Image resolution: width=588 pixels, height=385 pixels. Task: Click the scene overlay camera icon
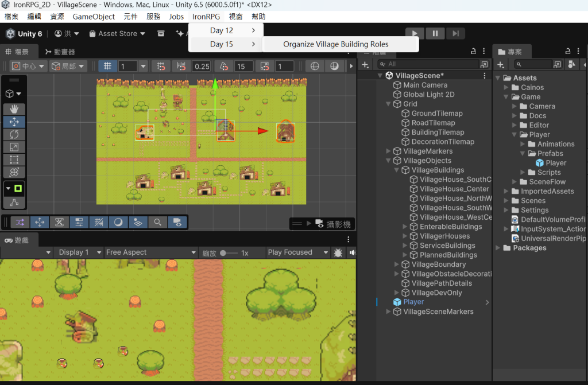(x=177, y=222)
